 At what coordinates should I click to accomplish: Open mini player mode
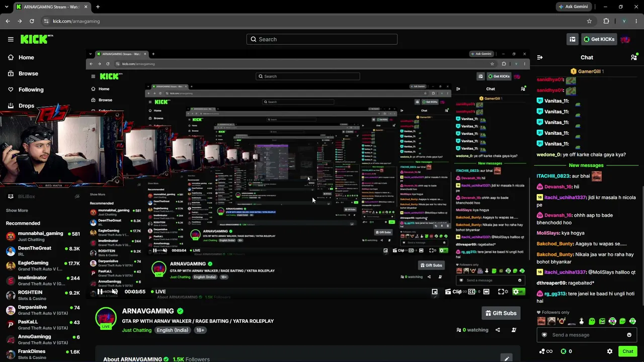pos(435,292)
